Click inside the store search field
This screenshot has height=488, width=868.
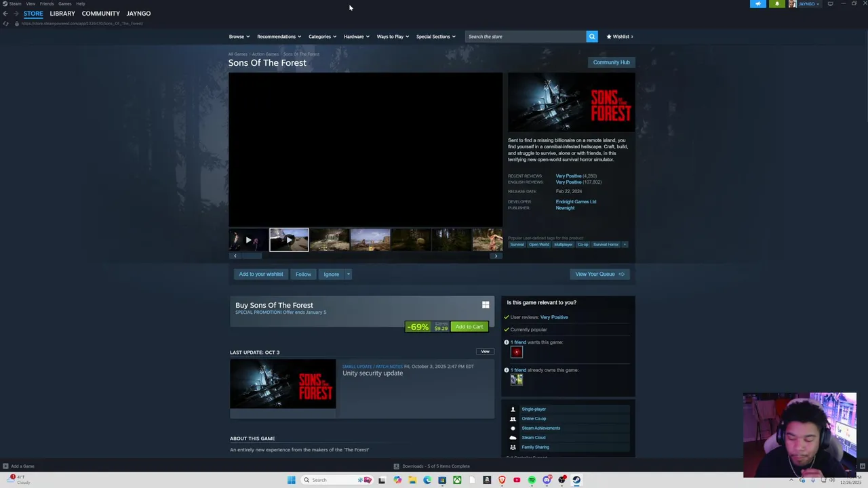point(526,37)
